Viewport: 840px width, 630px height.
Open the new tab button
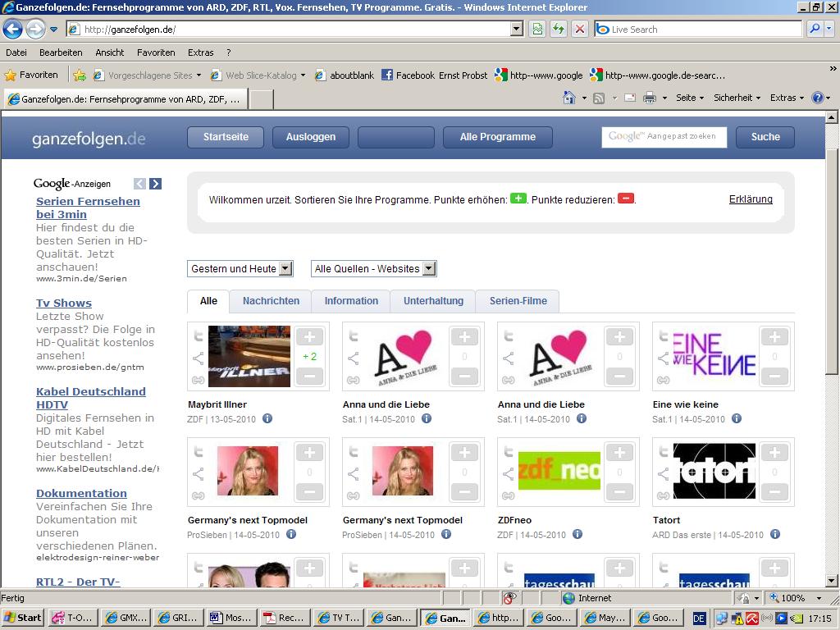point(262,99)
